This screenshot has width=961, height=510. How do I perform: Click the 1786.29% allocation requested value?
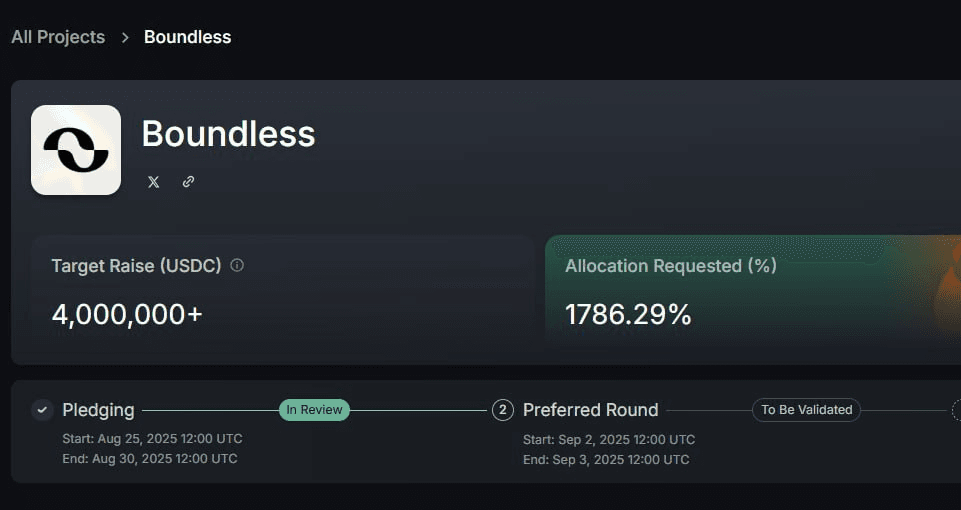point(628,314)
